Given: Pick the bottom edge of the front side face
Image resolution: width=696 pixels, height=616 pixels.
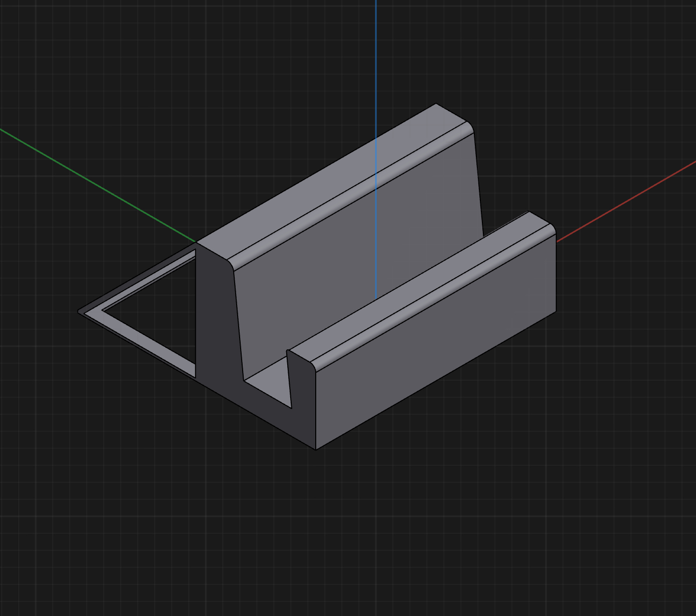Looking at the screenshot, I should coord(435,380).
